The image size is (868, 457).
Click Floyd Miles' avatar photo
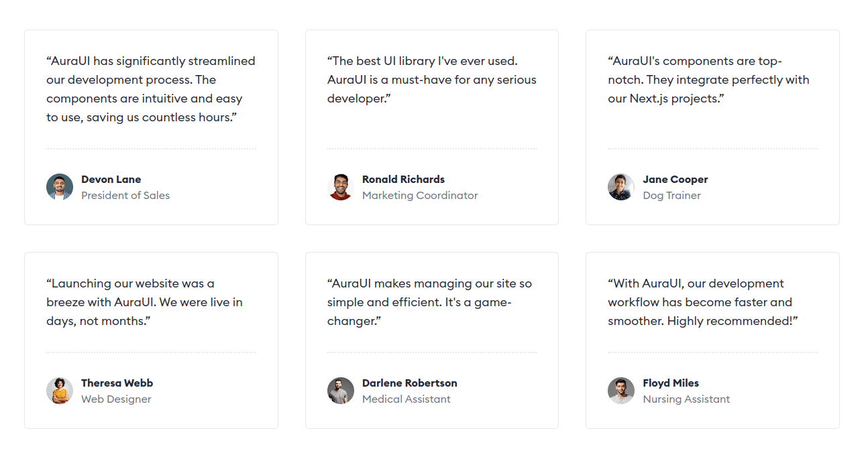(x=621, y=391)
